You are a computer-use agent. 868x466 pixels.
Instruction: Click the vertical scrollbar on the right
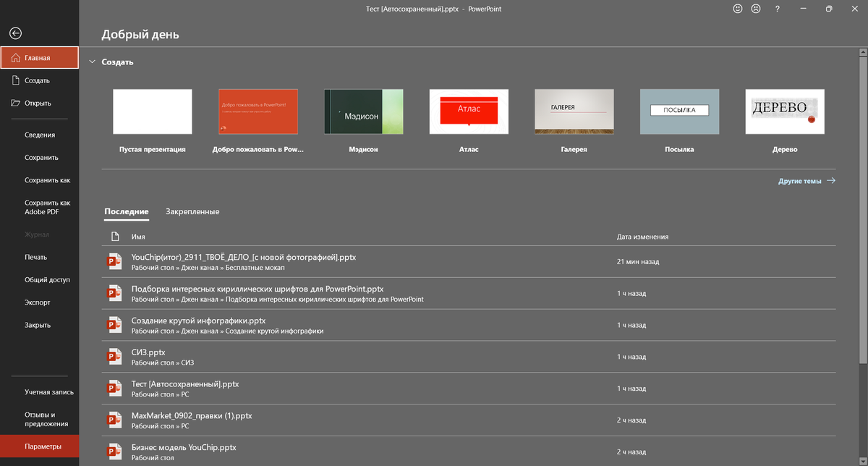(x=862, y=210)
